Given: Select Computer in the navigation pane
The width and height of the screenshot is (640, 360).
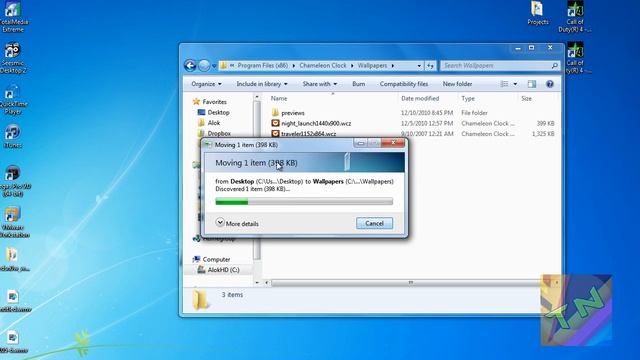Looking at the screenshot, I should tap(211, 259).
